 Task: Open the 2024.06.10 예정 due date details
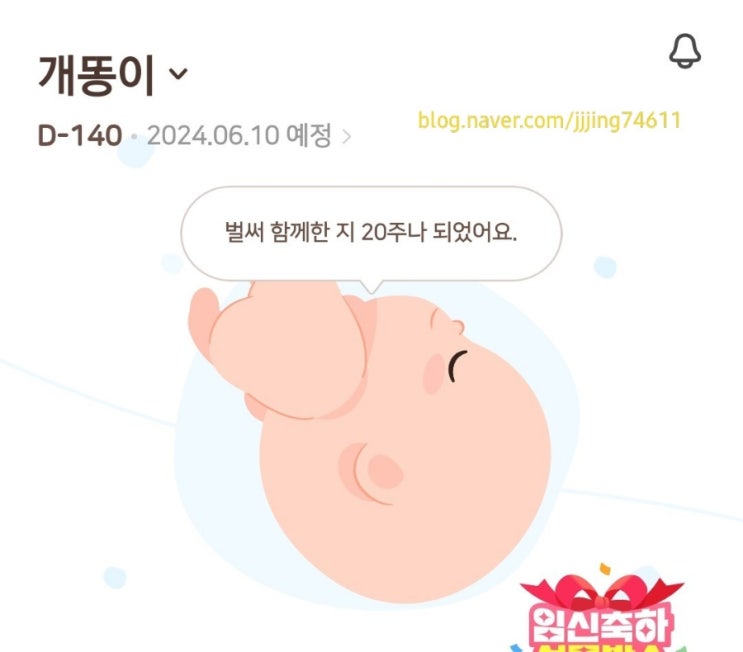coord(239,136)
